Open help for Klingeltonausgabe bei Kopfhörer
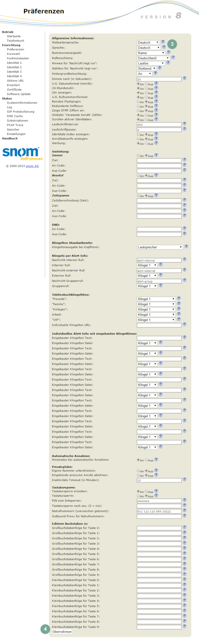 [x=186, y=247]
